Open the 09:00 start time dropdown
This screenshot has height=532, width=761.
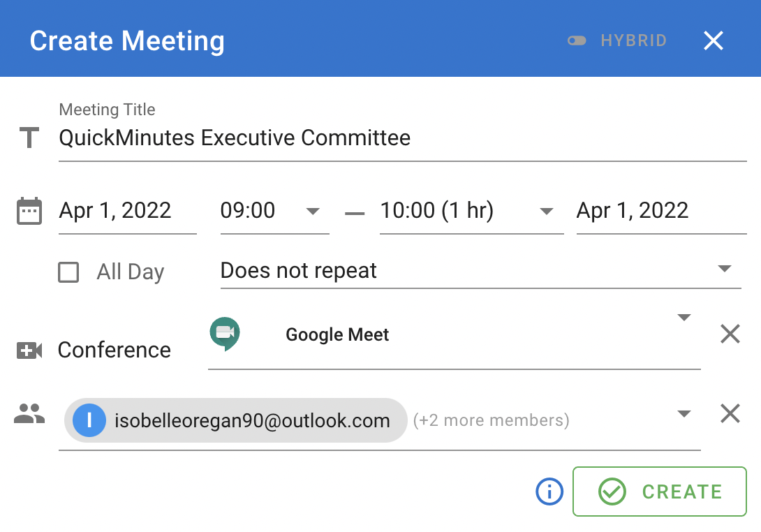[x=274, y=211]
